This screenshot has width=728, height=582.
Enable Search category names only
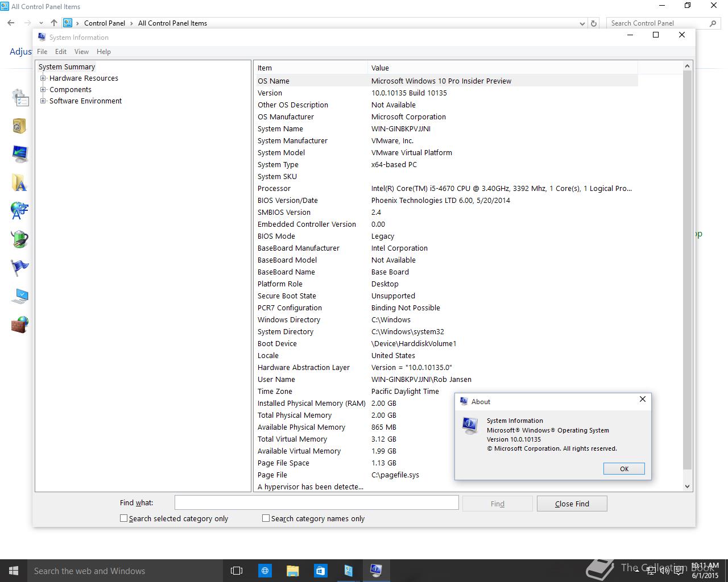[266, 518]
